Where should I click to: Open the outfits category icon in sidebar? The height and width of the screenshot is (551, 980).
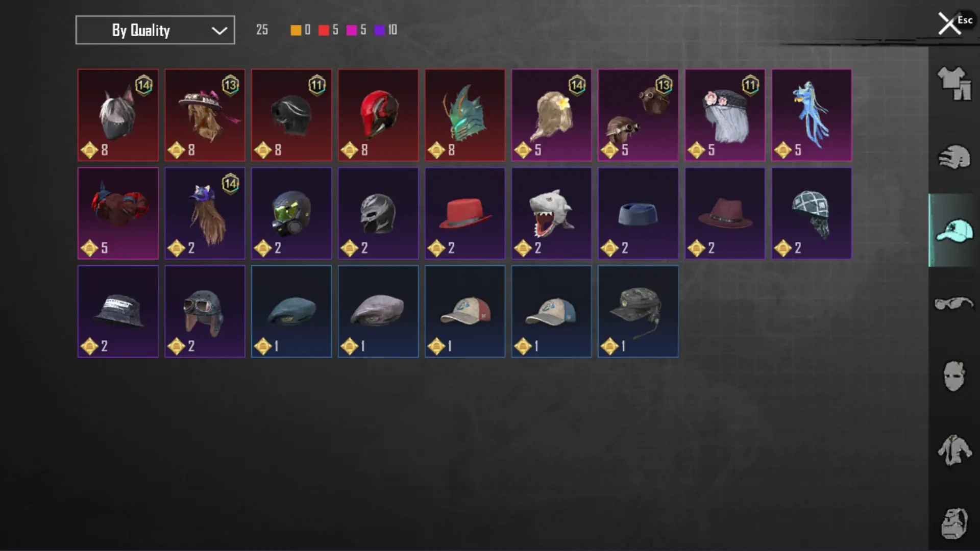tap(954, 83)
